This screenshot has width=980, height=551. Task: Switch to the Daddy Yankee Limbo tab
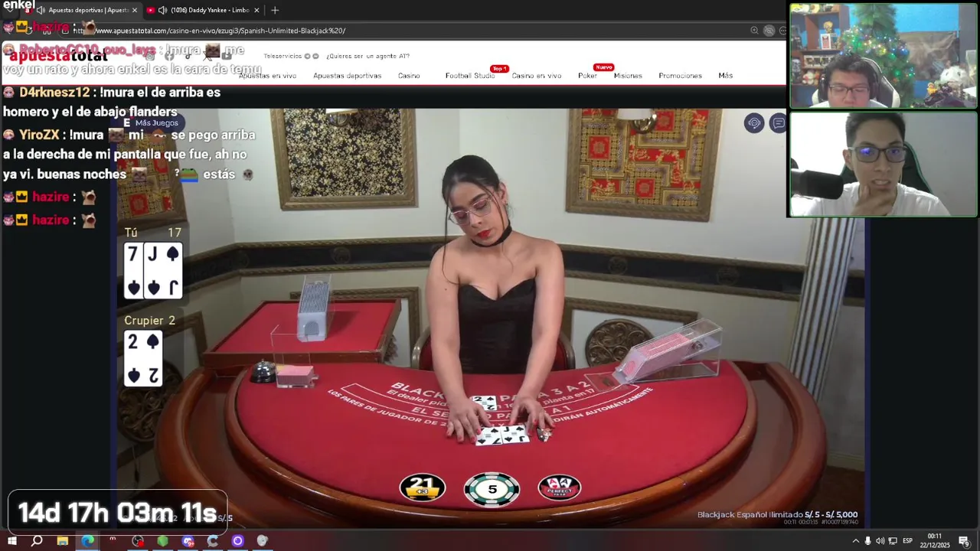[211, 10]
